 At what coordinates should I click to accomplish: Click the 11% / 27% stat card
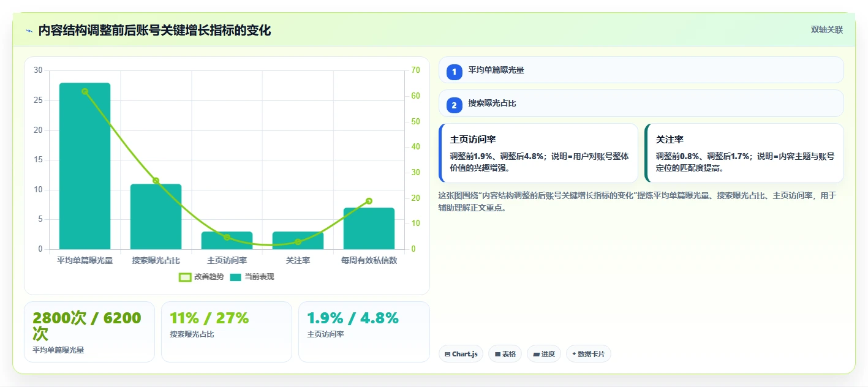227,332
